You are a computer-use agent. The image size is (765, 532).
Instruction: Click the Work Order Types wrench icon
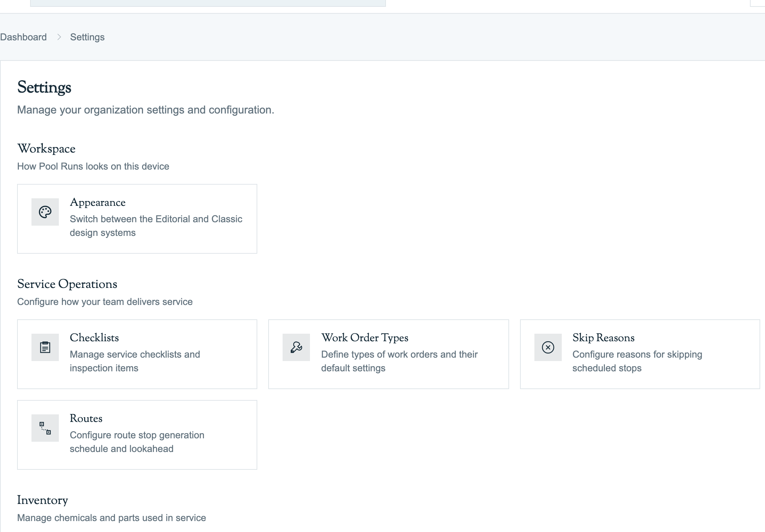pyautogui.click(x=296, y=347)
